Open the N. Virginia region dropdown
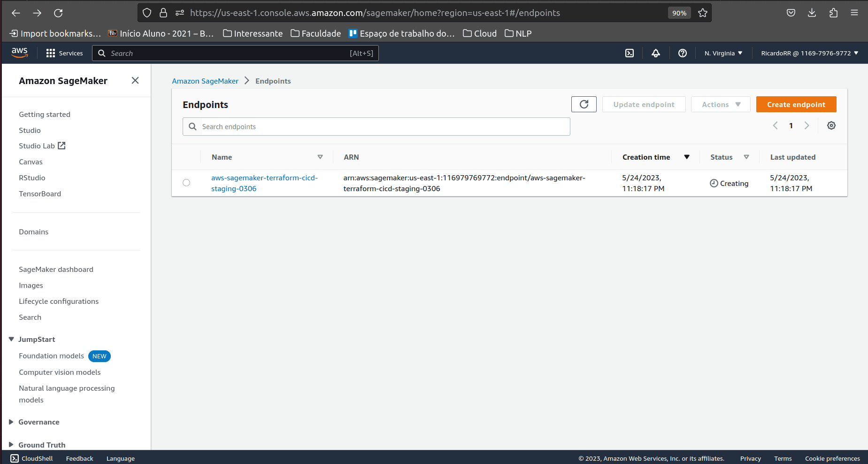 723,54
